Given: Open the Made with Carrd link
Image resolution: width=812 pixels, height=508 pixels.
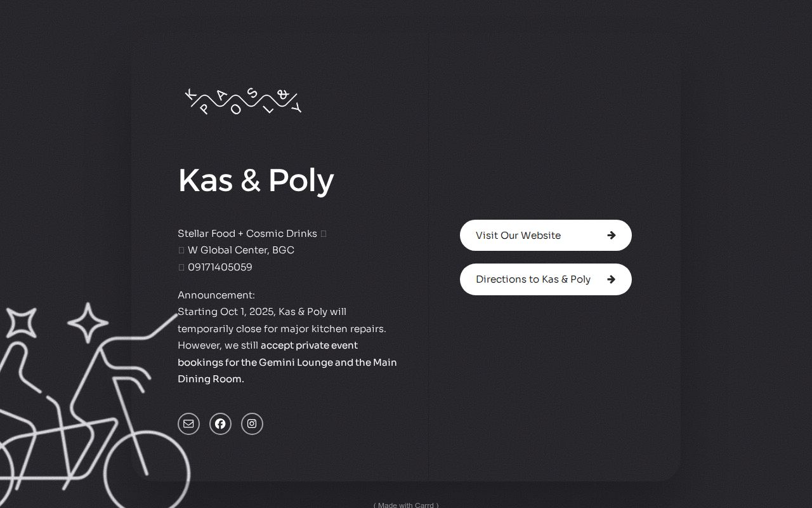Looking at the screenshot, I should (x=405, y=505).
